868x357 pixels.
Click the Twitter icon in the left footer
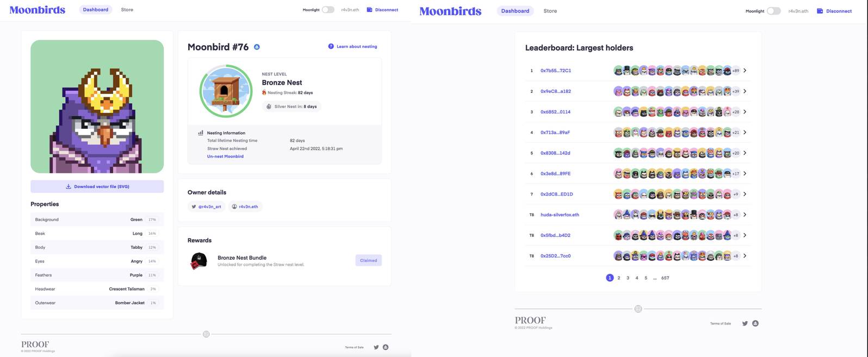[375, 347]
